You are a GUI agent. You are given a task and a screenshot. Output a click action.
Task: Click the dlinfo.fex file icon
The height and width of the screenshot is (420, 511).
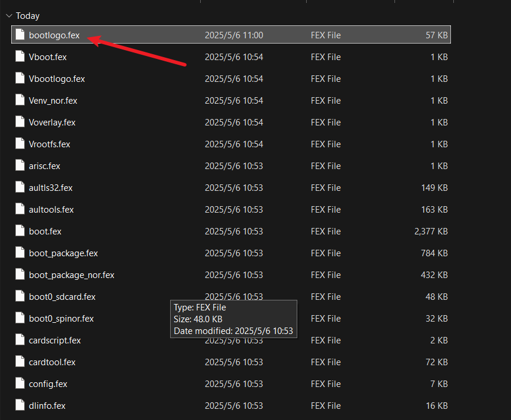click(x=20, y=406)
